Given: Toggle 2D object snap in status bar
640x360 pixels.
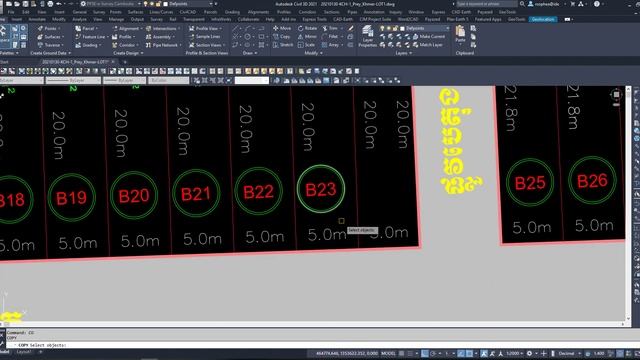Looking at the screenshot, I should (469, 353).
